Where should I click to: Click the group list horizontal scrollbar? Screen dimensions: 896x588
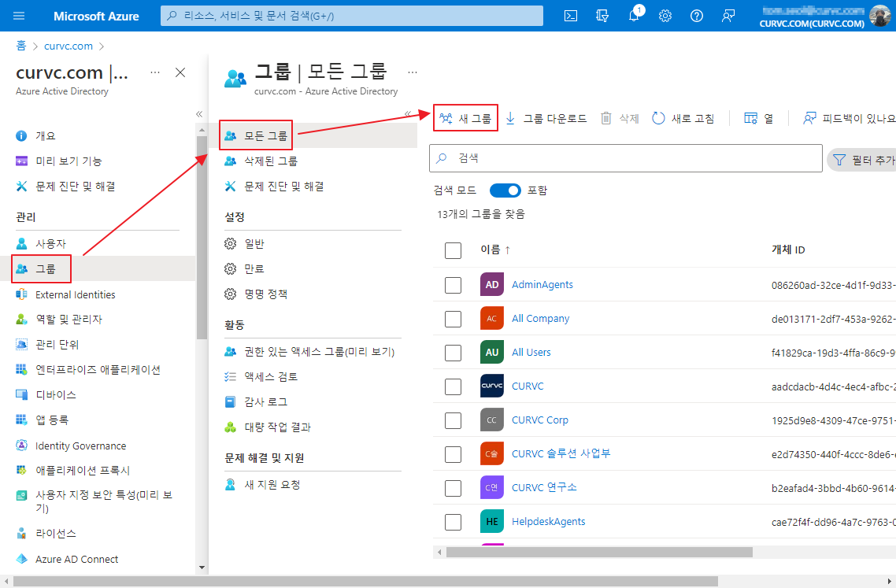(599, 552)
